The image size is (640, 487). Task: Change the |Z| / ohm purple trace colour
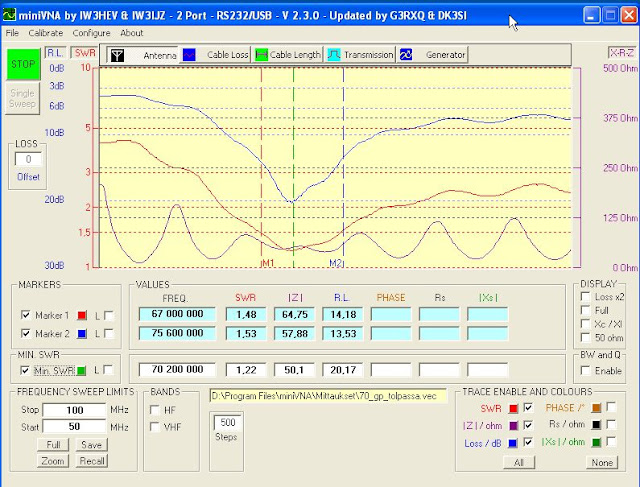tap(513, 426)
